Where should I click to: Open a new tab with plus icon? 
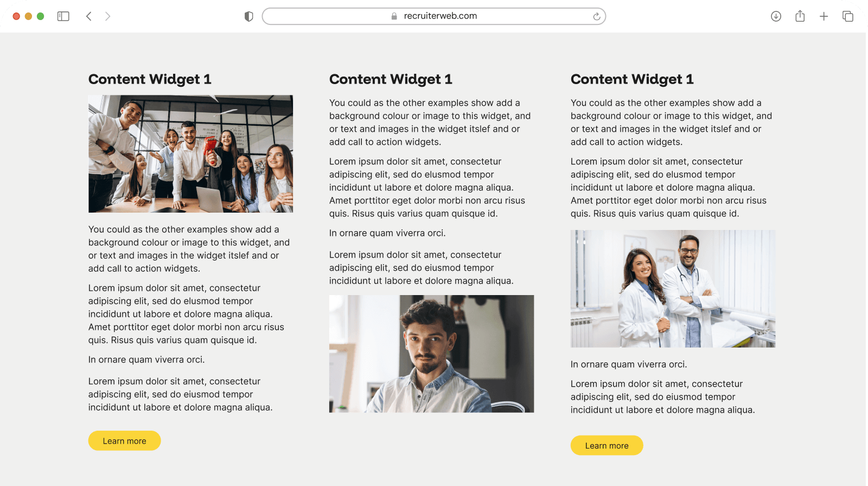[x=824, y=16]
